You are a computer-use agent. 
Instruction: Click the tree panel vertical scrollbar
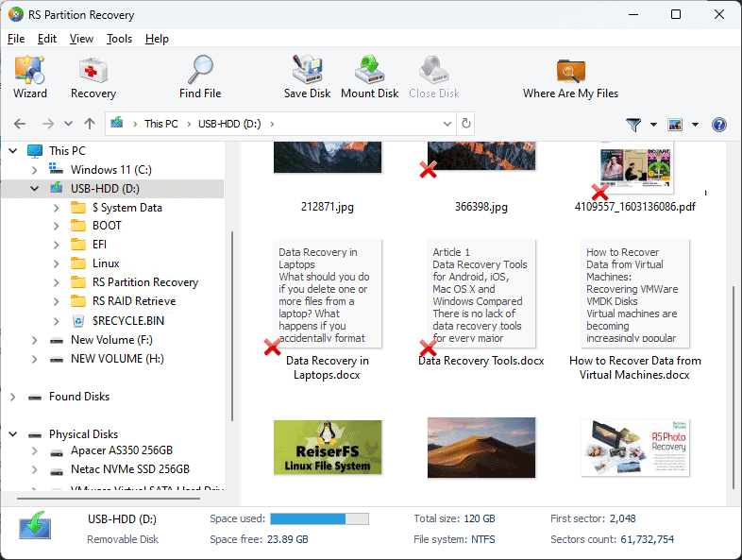click(232, 326)
